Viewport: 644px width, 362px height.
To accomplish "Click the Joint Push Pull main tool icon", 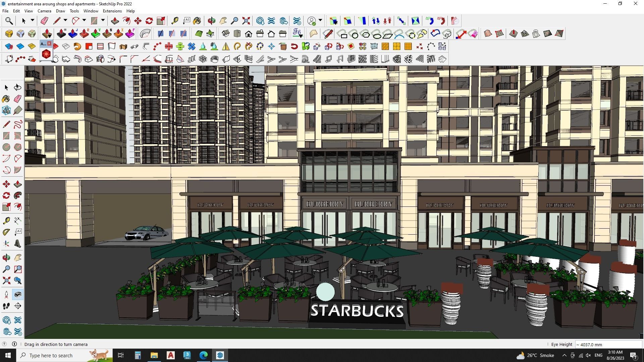I will 47,34.
